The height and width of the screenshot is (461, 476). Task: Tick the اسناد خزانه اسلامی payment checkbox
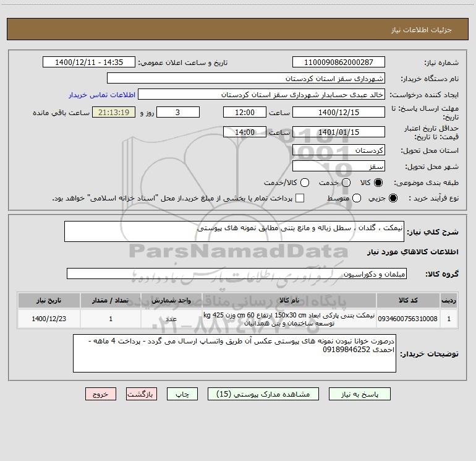click(x=300, y=198)
